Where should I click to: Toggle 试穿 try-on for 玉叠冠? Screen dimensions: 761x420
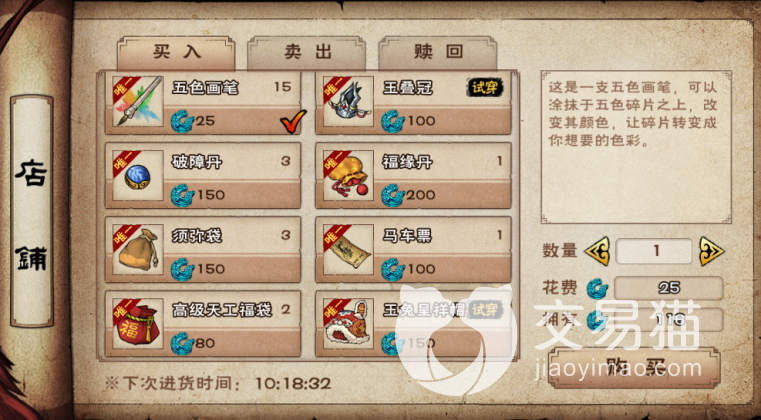click(485, 87)
